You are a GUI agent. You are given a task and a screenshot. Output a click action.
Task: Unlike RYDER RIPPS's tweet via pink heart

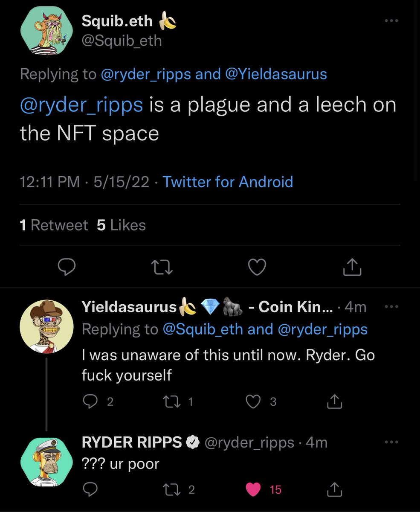click(255, 490)
